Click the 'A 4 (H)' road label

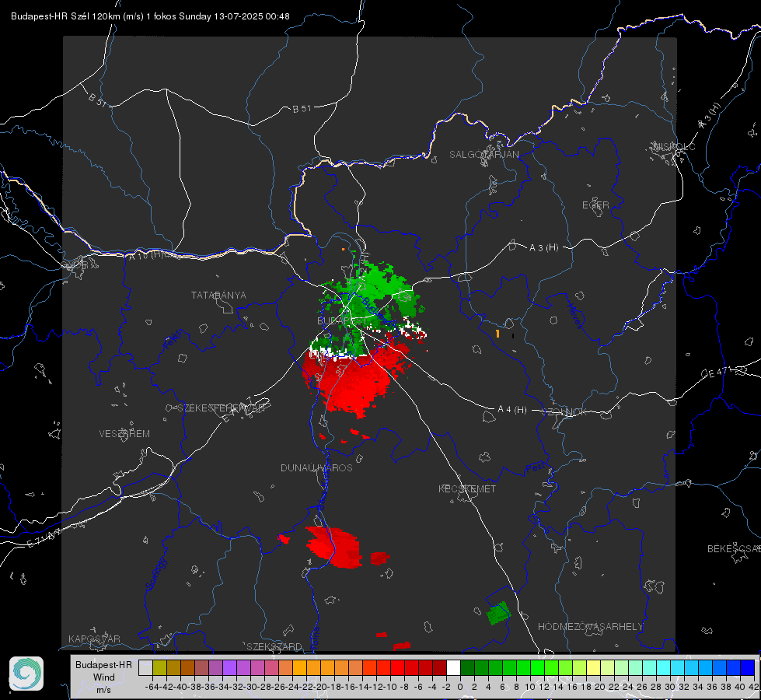(x=512, y=410)
